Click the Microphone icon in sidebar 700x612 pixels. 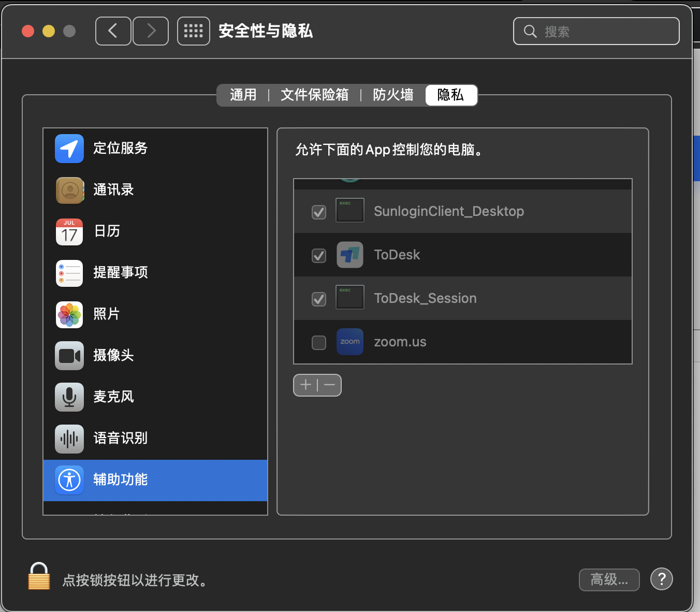tap(69, 397)
